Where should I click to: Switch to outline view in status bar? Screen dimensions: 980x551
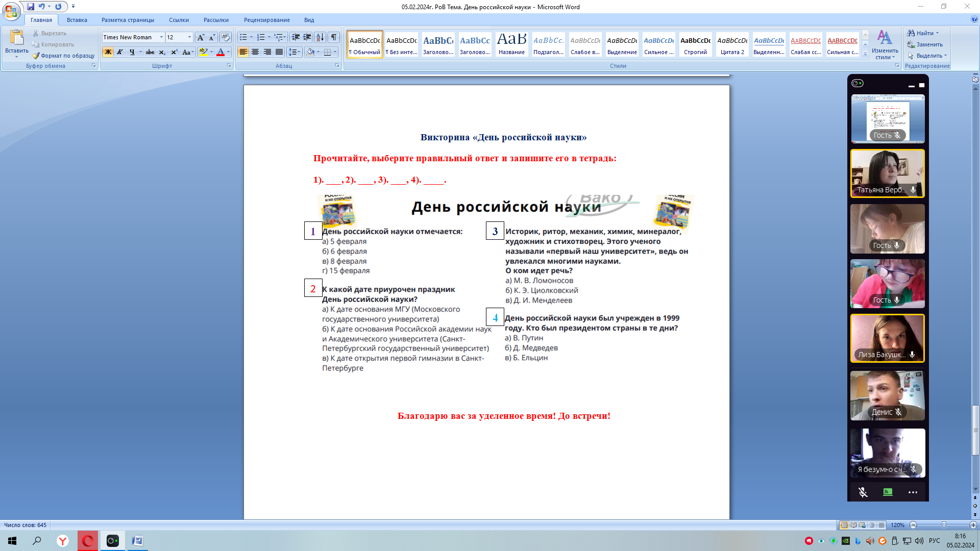872,525
